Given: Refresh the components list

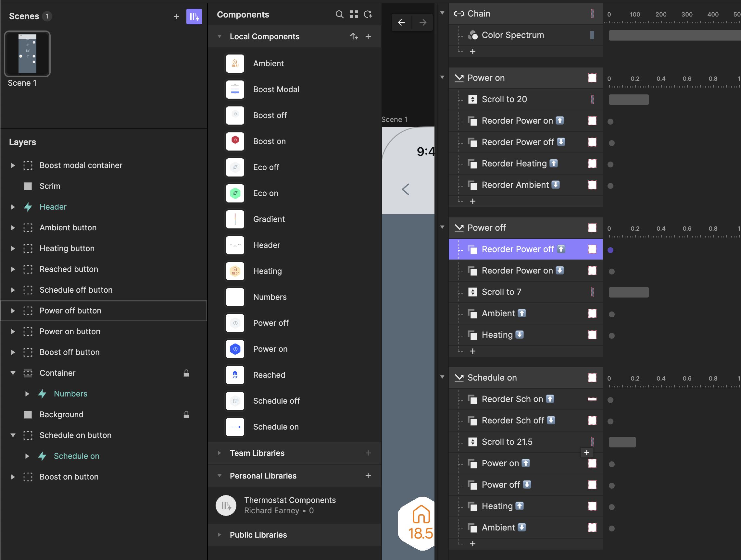Looking at the screenshot, I should 368,14.
